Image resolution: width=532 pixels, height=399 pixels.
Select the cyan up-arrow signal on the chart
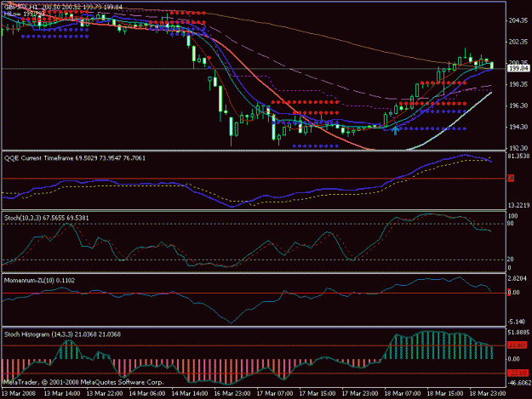click(x=395, y=130)
